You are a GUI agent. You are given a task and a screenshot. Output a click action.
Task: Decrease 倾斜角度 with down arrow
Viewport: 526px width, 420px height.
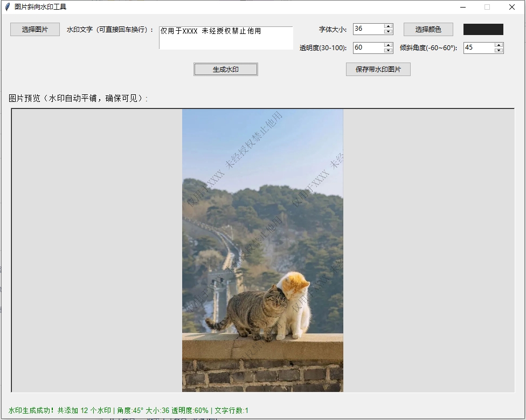pyautogui.click(x=499, y=50)
